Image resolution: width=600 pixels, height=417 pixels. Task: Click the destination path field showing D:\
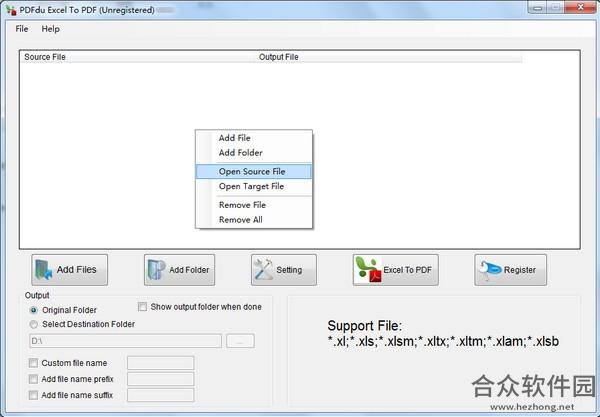pos(126,341)
